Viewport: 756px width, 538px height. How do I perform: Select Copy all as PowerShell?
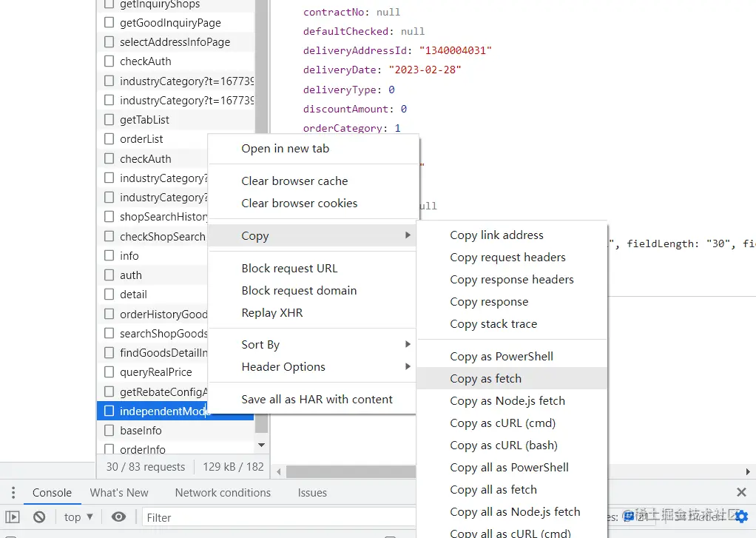click(x=512, y=467)
